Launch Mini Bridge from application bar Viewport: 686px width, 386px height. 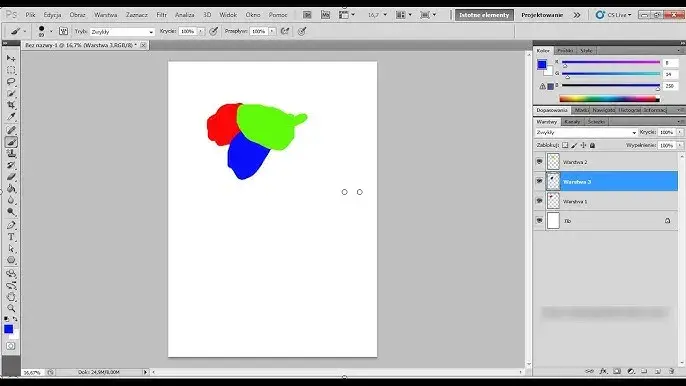point(325,15)
